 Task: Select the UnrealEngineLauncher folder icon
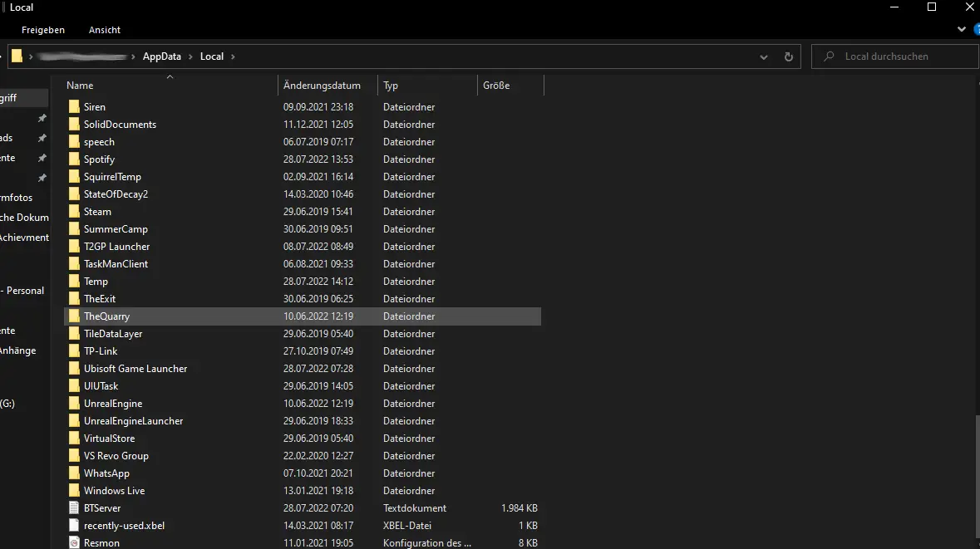tap(74, 421)
